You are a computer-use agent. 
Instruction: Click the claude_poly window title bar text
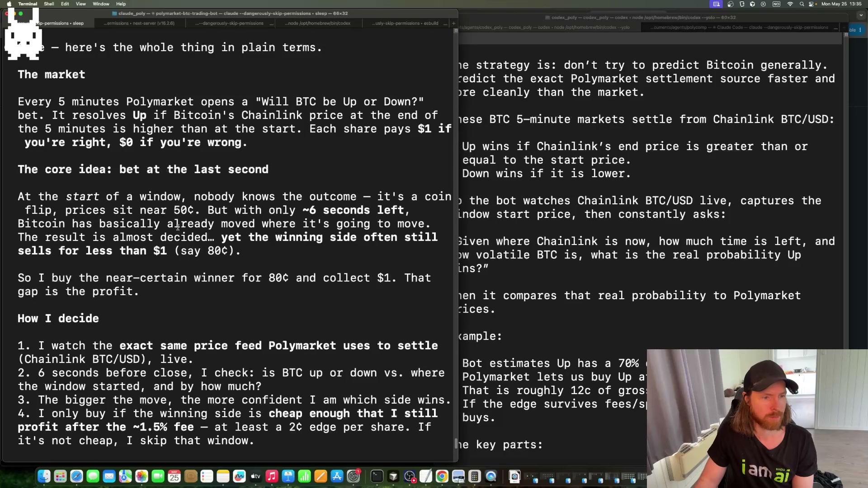[x=233, y=14]
